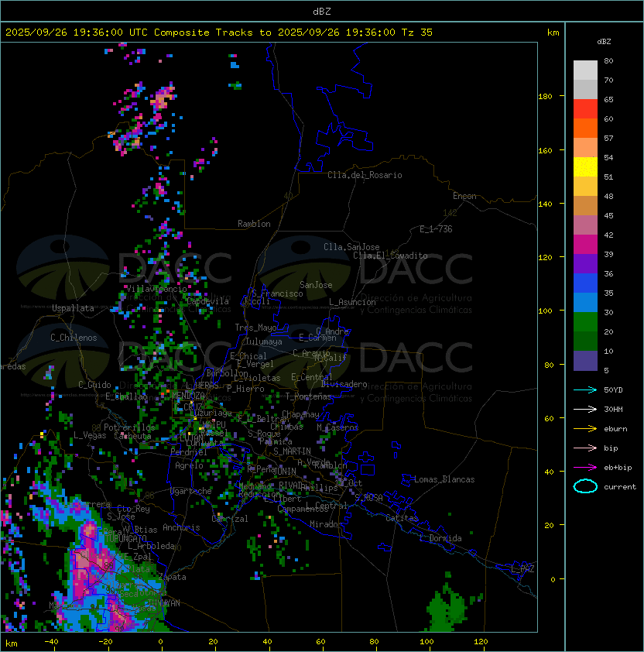Pick the red swatch below 65 dBZ
This screenshot has width=644, height=652.
pos(585,109)
